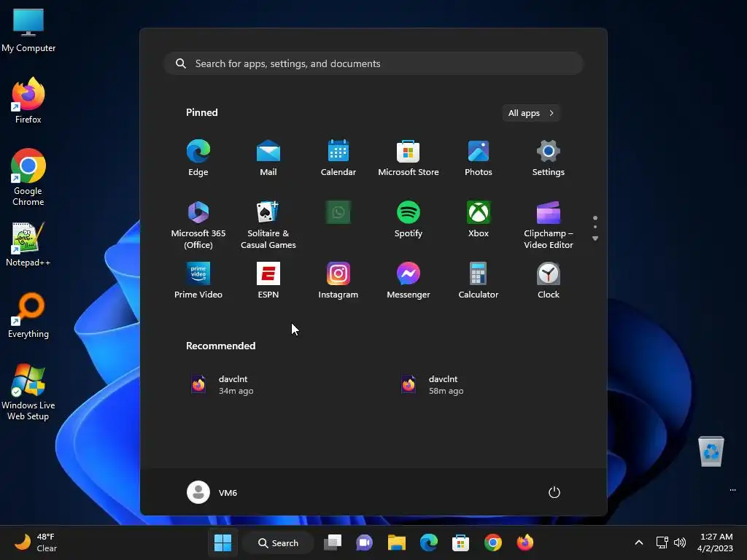Select Windows Live Web Setup icon
Image resolution: width=747 pixels, height=560 pixels.
(28, 392)
